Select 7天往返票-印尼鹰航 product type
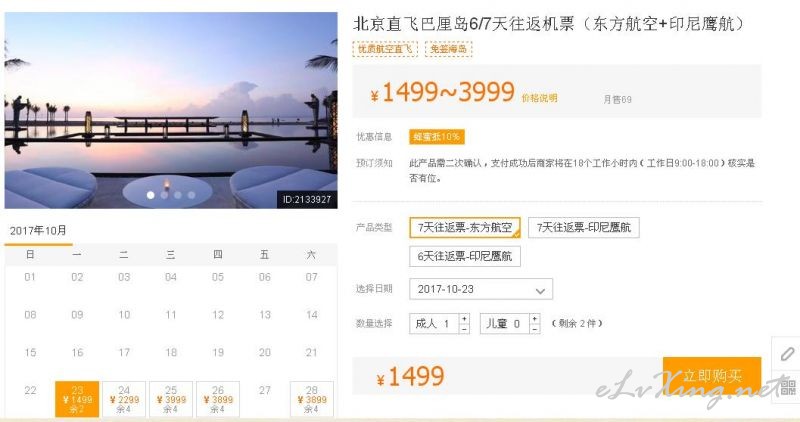Viewport: 800px width, 422px height. pyautogui.click(x=584, y=228)
